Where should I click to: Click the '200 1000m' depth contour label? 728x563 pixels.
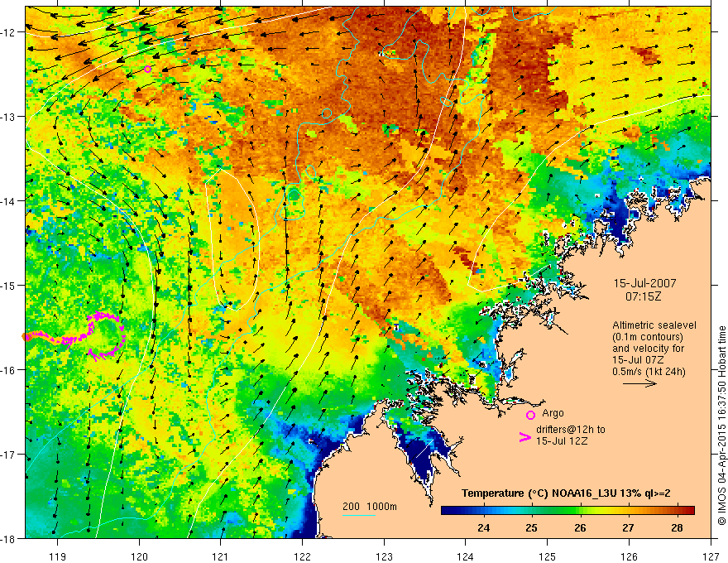point(370,507)
